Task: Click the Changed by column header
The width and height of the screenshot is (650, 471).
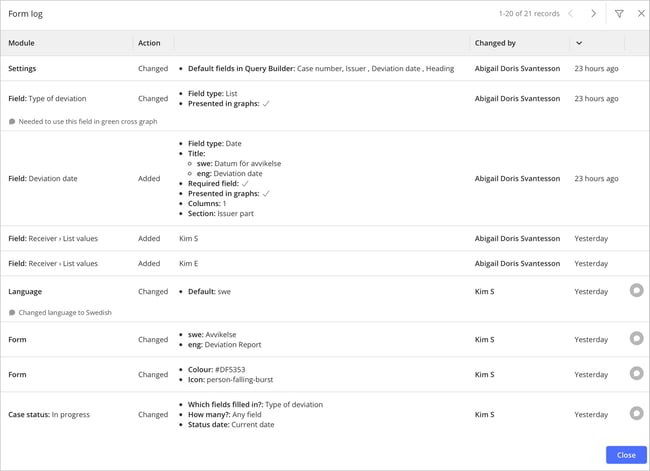Action: tap(496, 43)
